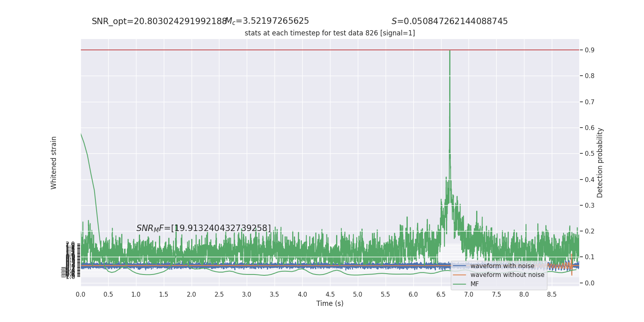
Task: Click right-axis tick label 0.5
Action: [590, 154]
